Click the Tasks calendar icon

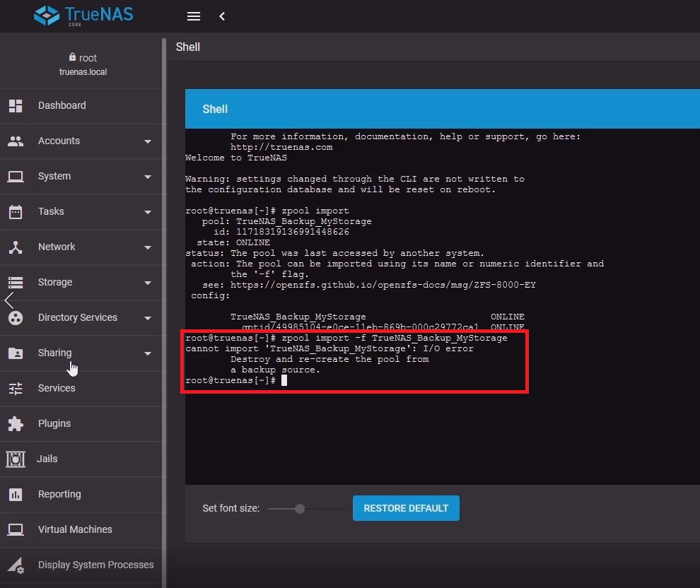16,211
